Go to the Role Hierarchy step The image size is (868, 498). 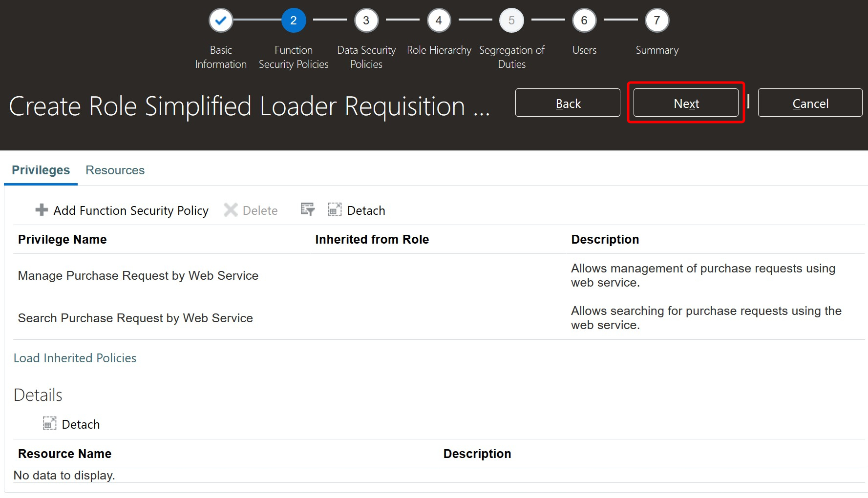(x=438, y=20)
